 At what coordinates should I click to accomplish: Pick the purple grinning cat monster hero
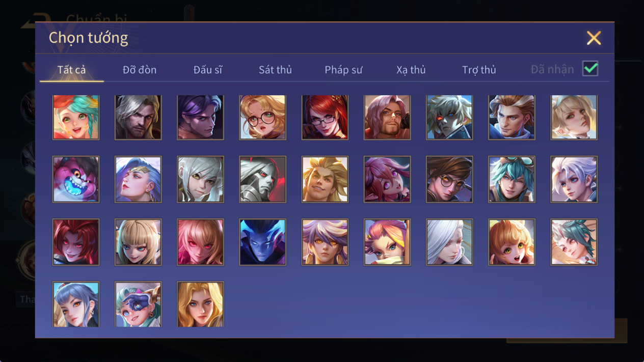[x=76, y=179]
